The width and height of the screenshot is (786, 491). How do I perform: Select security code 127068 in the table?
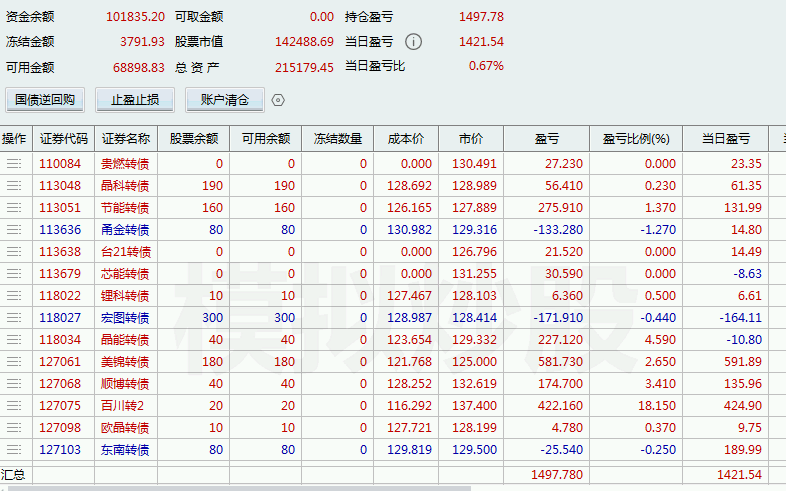(x=60, y=383)
